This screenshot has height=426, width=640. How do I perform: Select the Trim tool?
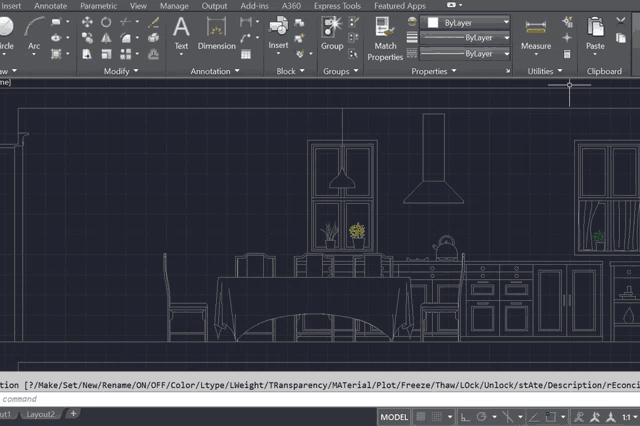click(x=126, y=22)
